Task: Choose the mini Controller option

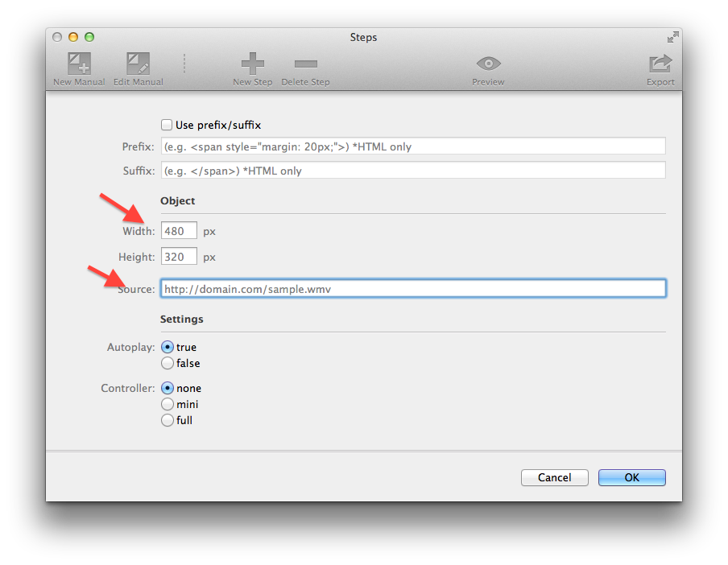Action: (168, 404)
